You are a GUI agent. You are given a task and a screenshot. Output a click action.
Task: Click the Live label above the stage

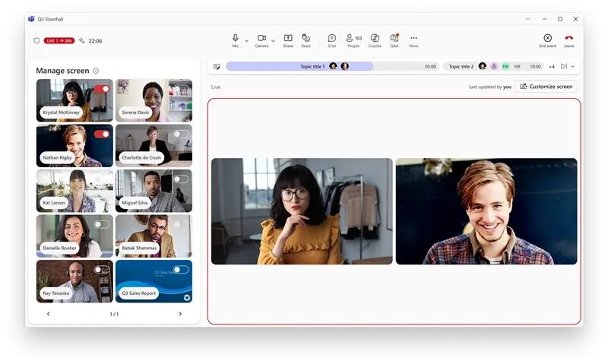coord(216,87)
